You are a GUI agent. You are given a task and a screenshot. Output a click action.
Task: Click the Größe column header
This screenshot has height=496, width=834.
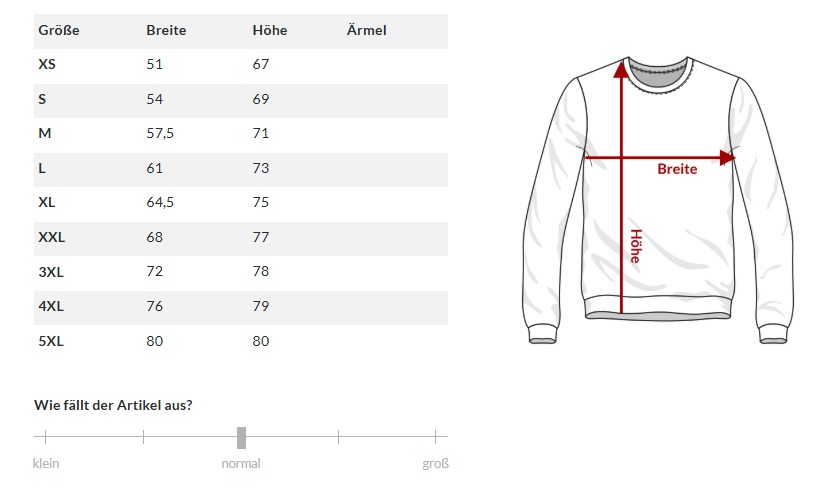coord(58,30)
